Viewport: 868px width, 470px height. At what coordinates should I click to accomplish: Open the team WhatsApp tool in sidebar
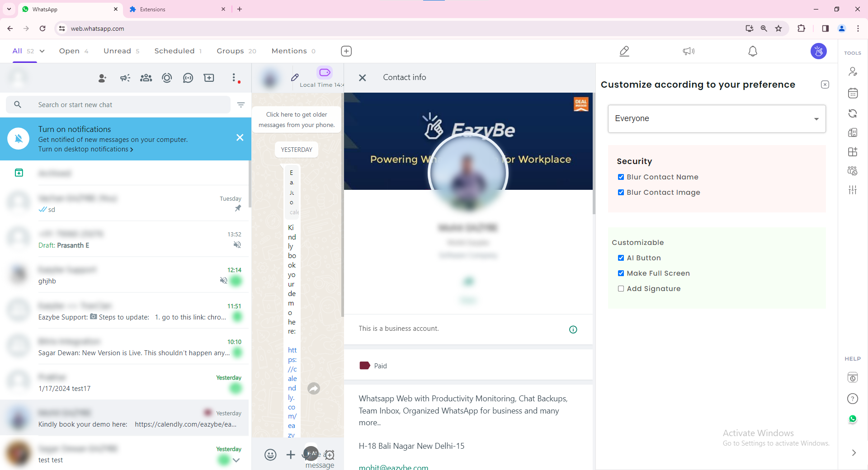click(x=853, y=171)
